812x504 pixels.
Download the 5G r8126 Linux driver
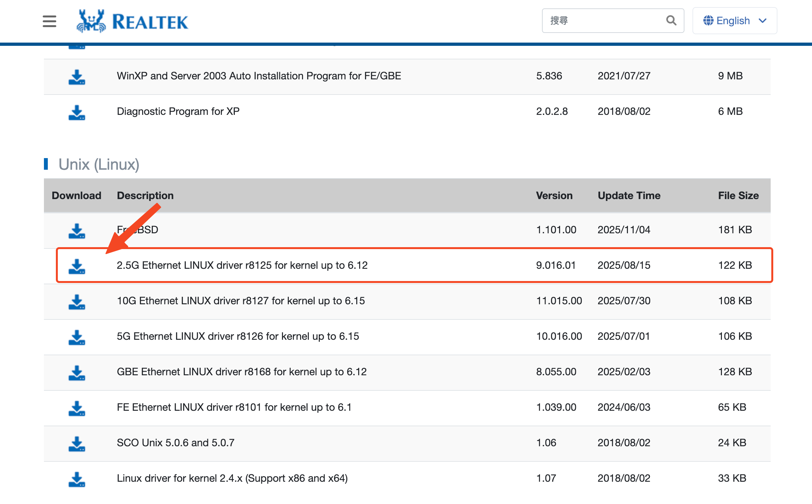(77, 337)
